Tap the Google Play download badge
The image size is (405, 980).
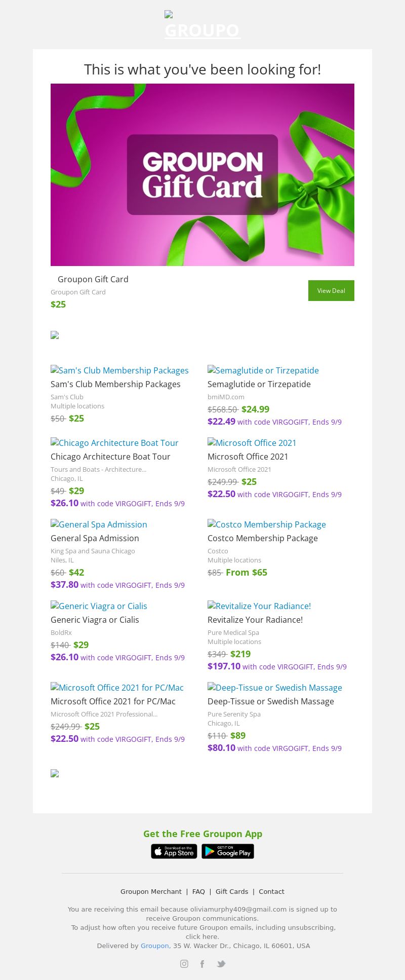pos(228,851)
